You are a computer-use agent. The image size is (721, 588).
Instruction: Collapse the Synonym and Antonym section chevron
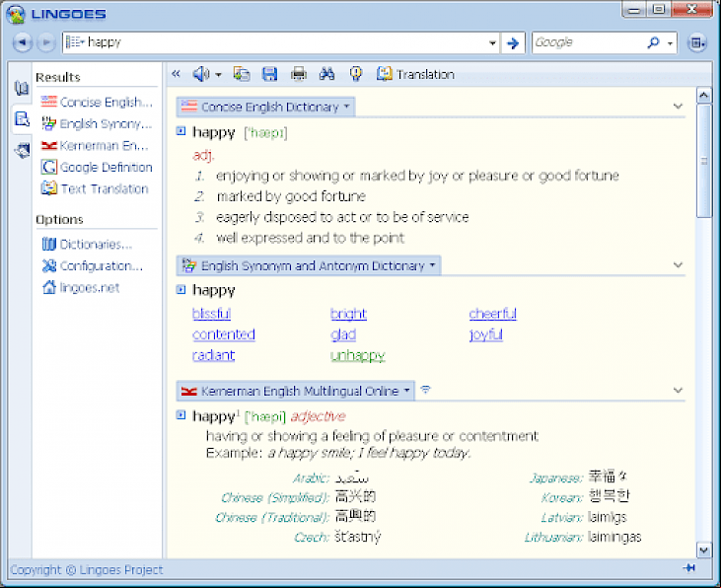(x=678, y=265)
